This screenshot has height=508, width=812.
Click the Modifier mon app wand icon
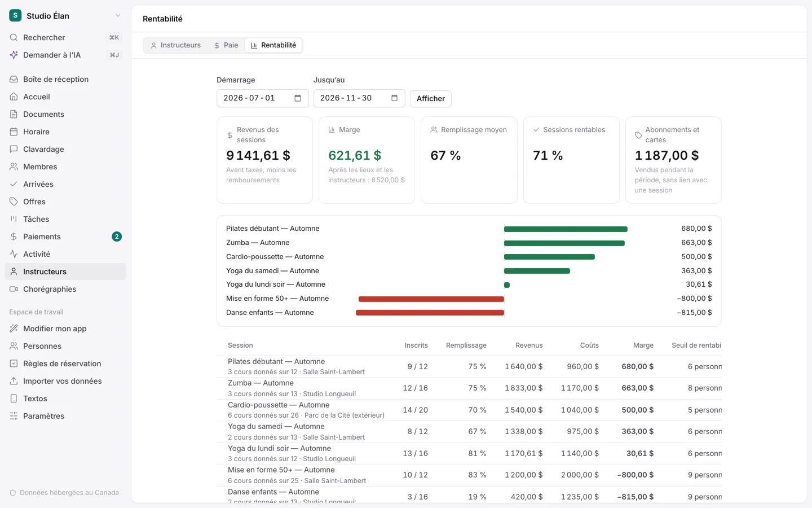point(14,329)
